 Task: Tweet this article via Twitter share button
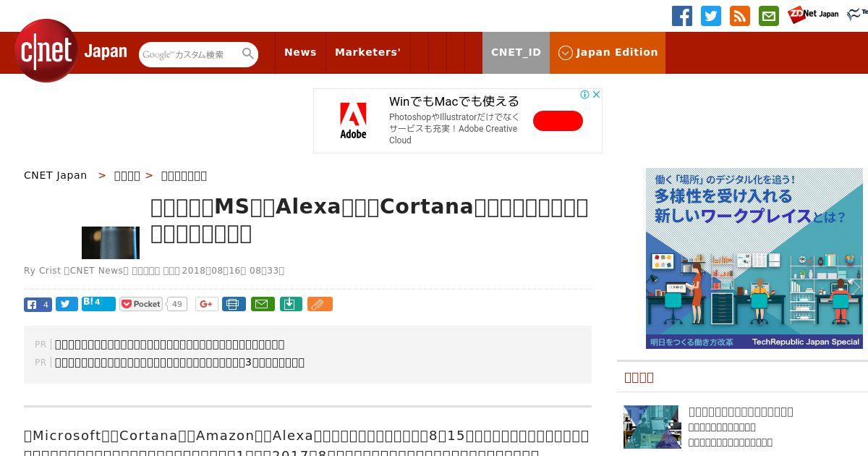67,305
